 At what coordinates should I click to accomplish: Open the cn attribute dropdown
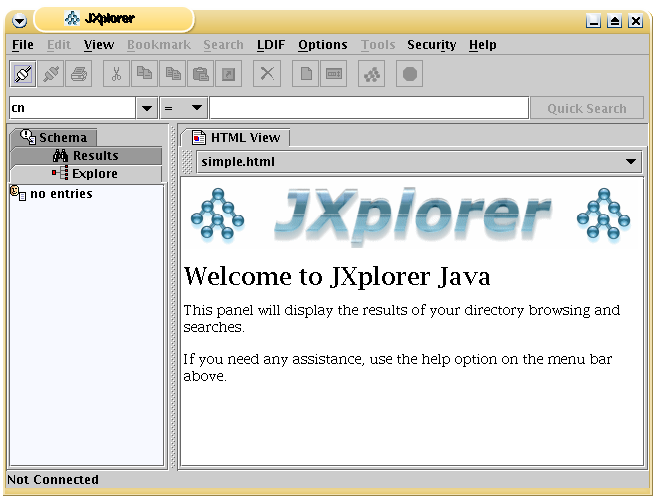(x=147, y=108)
